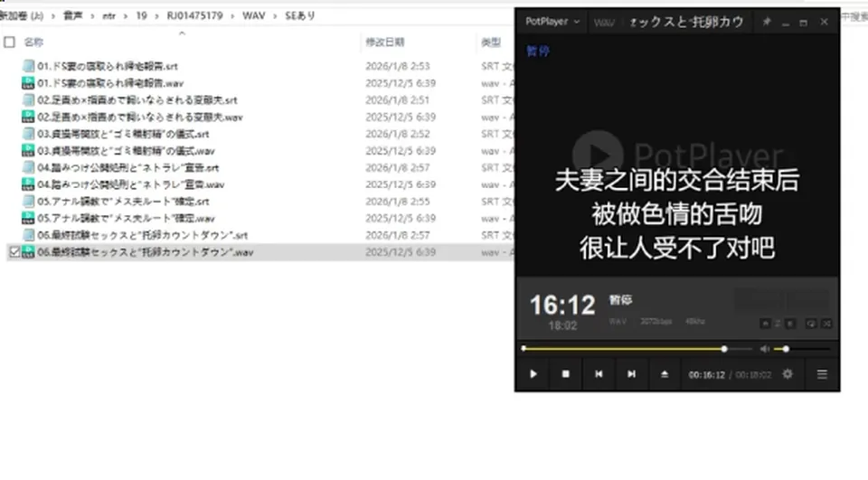Go to the ntr folder in breadcrumb
The width and height of the screenshot is (868, 480).
[x=109, y=16]
